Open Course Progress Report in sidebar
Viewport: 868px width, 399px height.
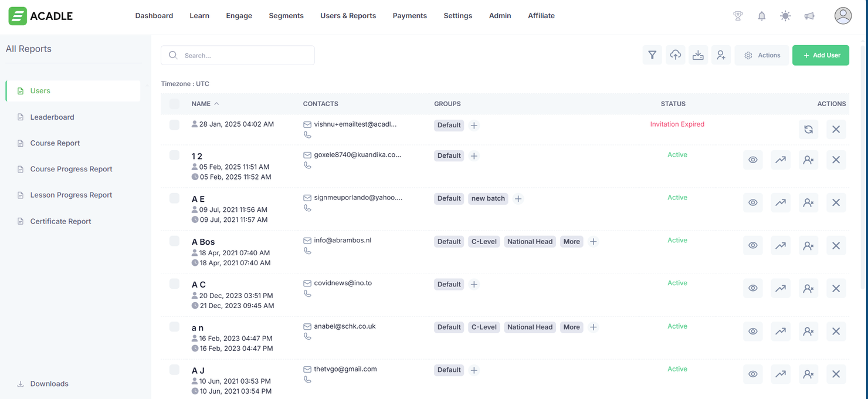point(72,169)
